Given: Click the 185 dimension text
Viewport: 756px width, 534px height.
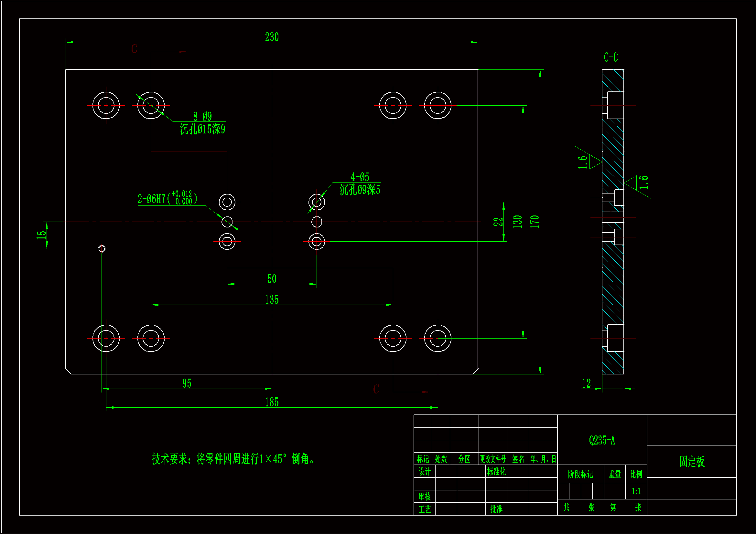Looking at the screenshot, I should pyautogui.click(x=272, y=402).
